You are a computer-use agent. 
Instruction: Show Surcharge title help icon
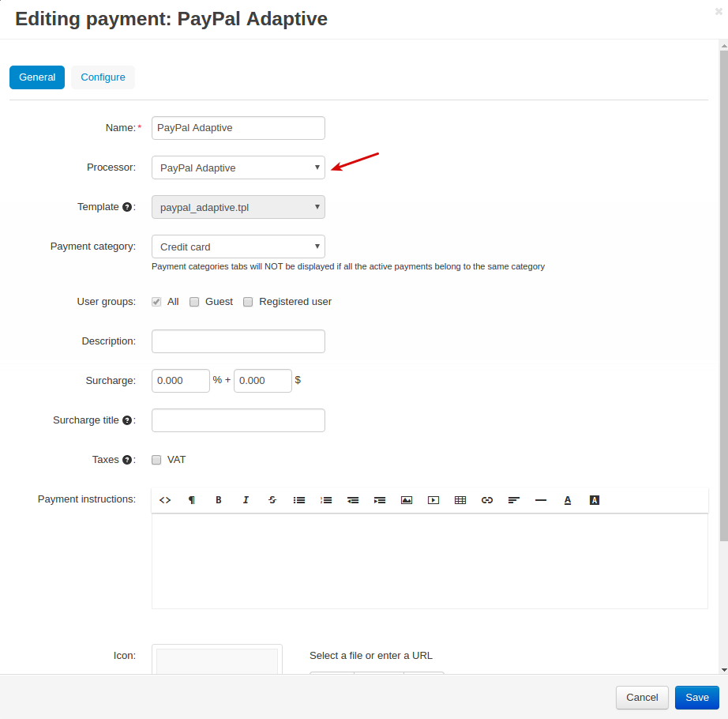[127, 420]
